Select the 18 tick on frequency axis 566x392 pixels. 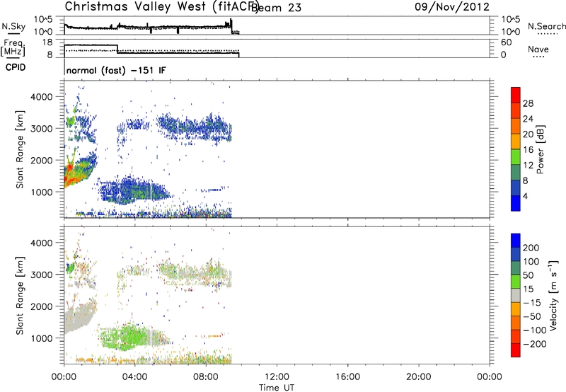click(47, 42)
